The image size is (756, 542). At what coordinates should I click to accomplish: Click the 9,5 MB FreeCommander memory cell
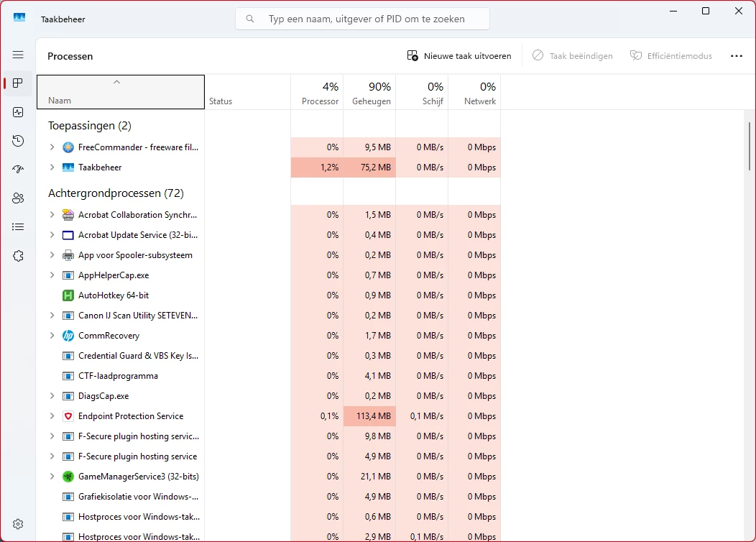pyautogui.click(x=370, y=147)
